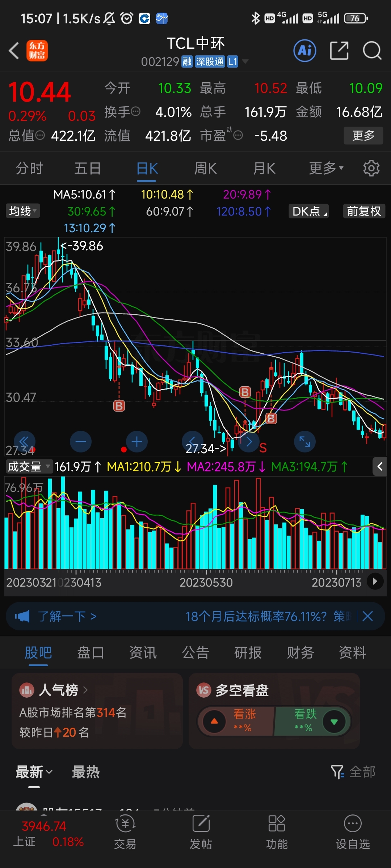
Task: Switch to 研报 tab
Action: (x=248, y=653)
